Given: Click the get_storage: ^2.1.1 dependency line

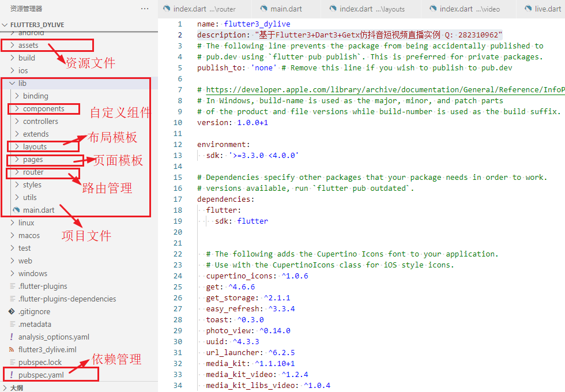Looking at the screenshot, I should pyautogui.click(x=248, y=298).
